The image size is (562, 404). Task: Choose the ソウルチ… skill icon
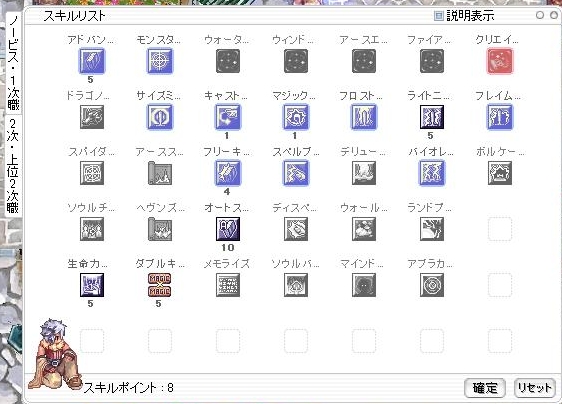click(x=92, y=229)
